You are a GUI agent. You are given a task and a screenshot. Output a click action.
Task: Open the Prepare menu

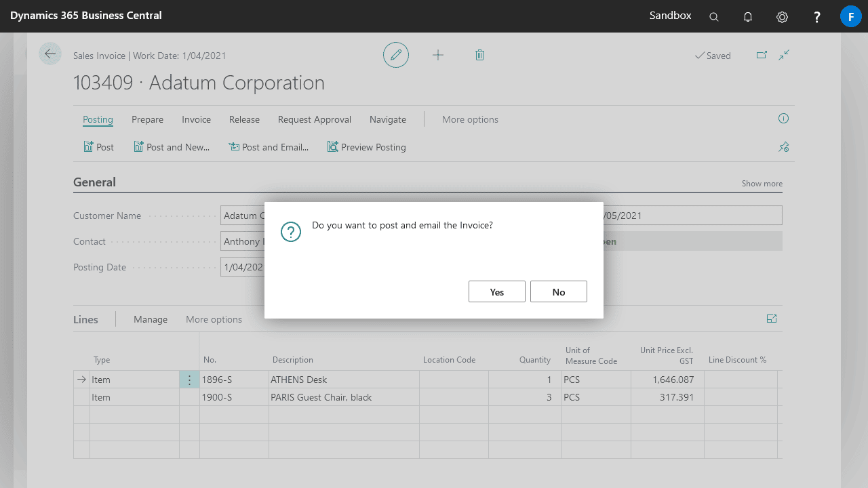147,119
